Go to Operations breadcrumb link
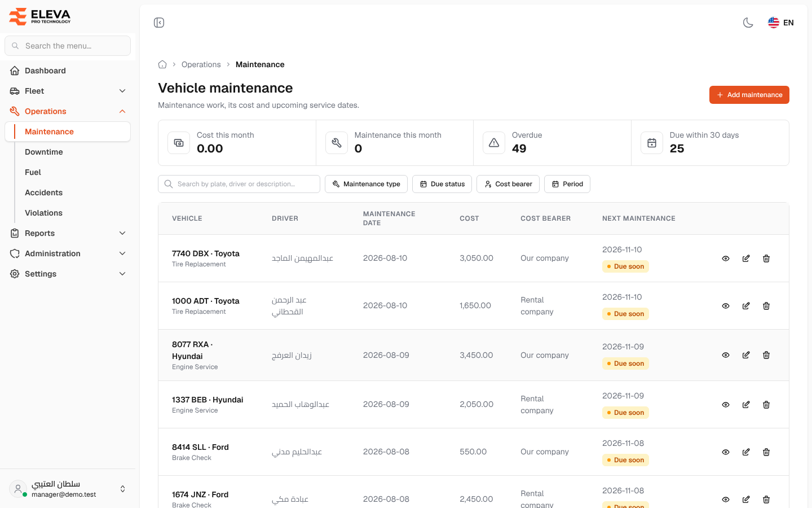 (x=201, y=64)
